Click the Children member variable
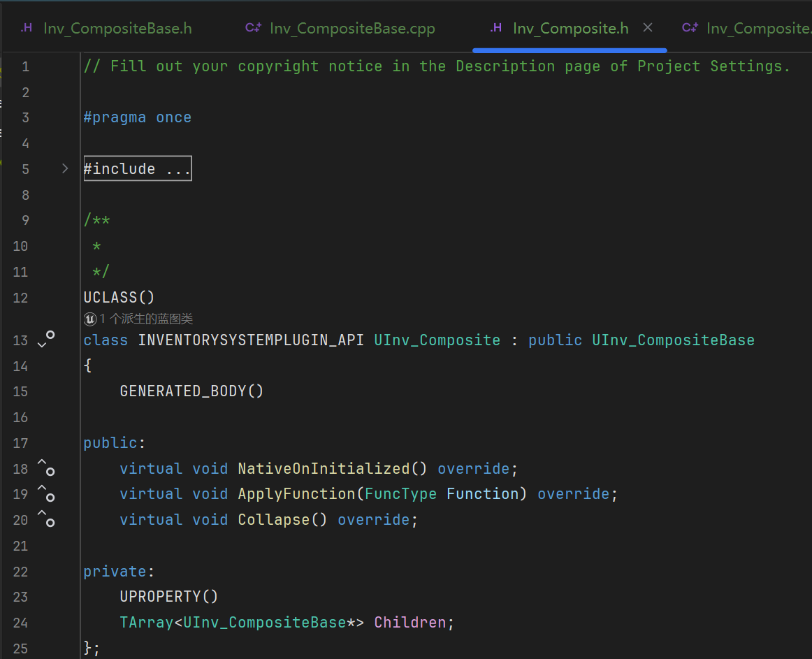 (x=409, y=622)
